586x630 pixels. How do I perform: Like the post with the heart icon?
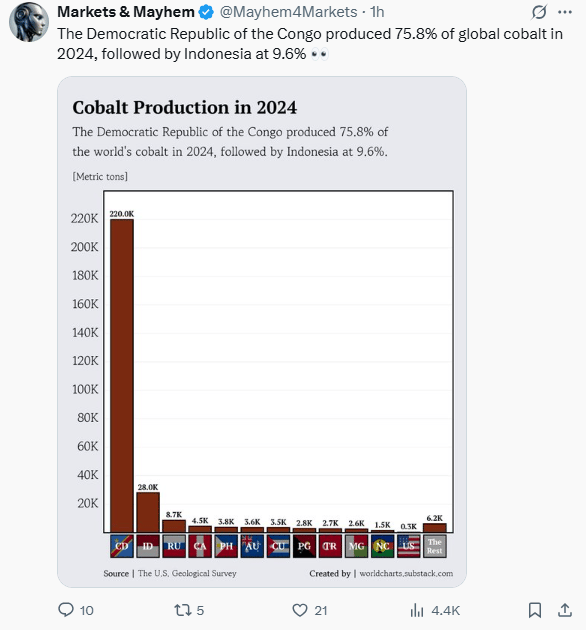click(x=300, y=610)
